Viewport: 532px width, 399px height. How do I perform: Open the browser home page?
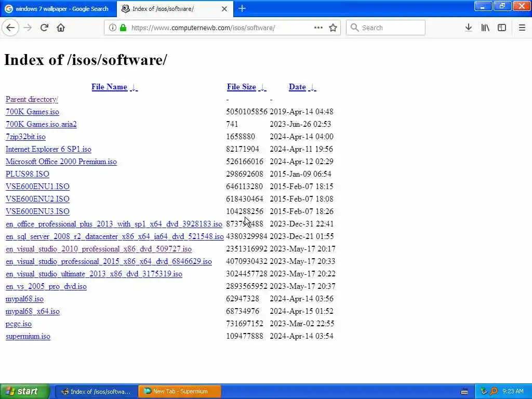61,28
